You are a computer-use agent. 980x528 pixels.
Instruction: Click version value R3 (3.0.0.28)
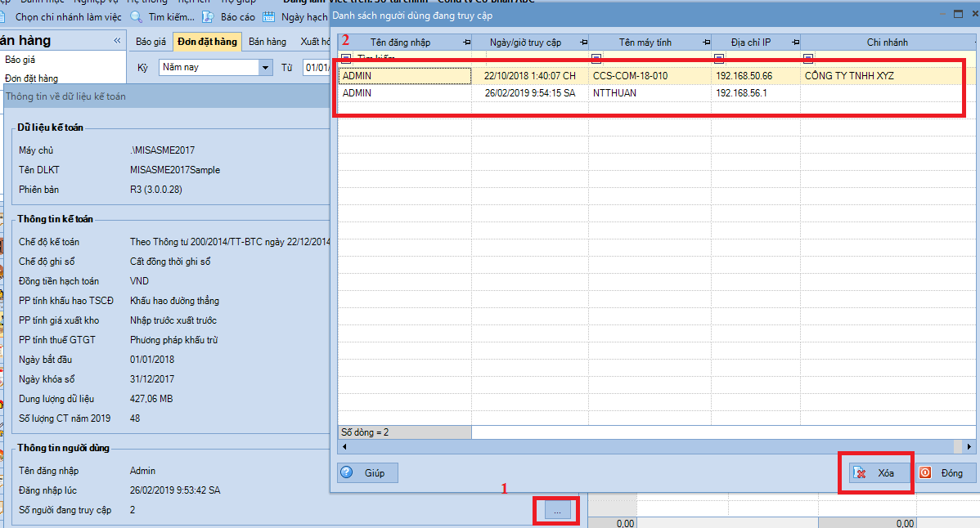point(156,190)
